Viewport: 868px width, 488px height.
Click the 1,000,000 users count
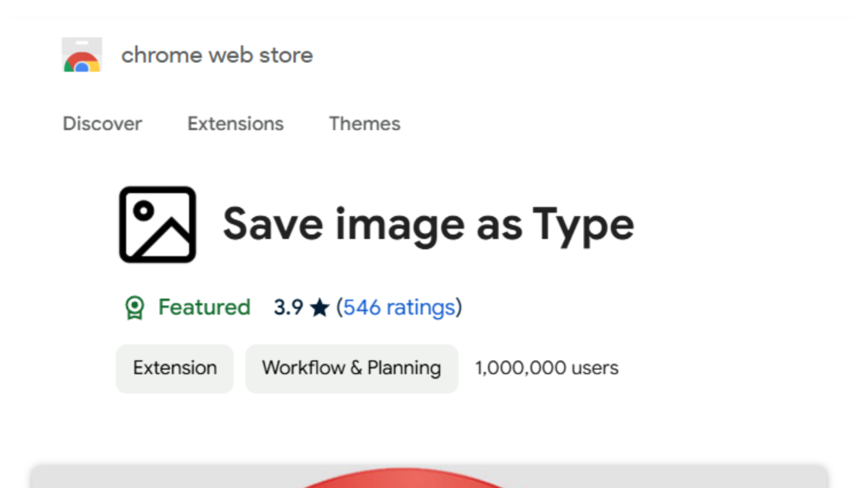546,368
